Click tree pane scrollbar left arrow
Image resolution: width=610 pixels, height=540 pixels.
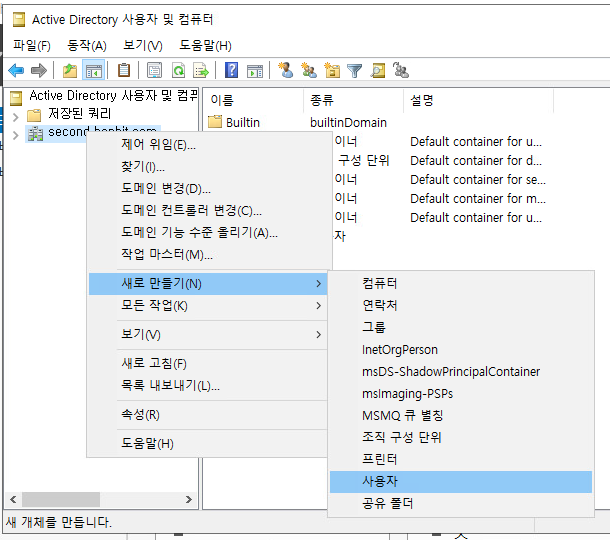pyautogui.click(x=13, y=500)
